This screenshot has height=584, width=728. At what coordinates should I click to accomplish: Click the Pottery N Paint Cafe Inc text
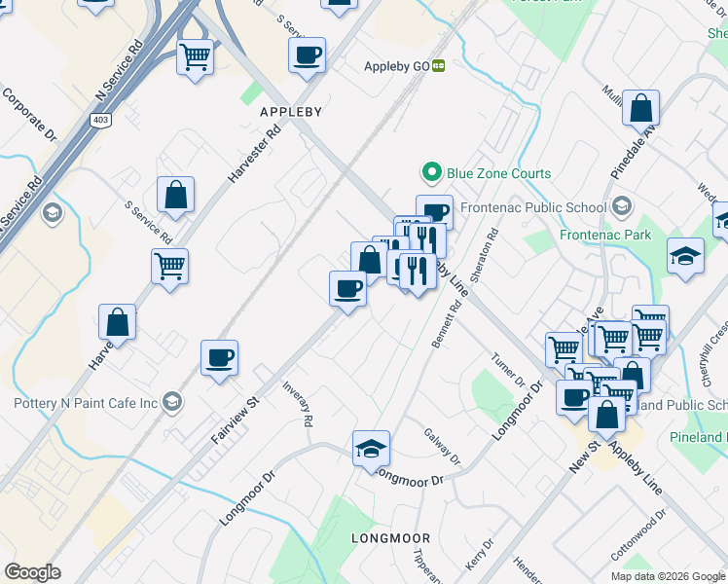pos(86,403)
